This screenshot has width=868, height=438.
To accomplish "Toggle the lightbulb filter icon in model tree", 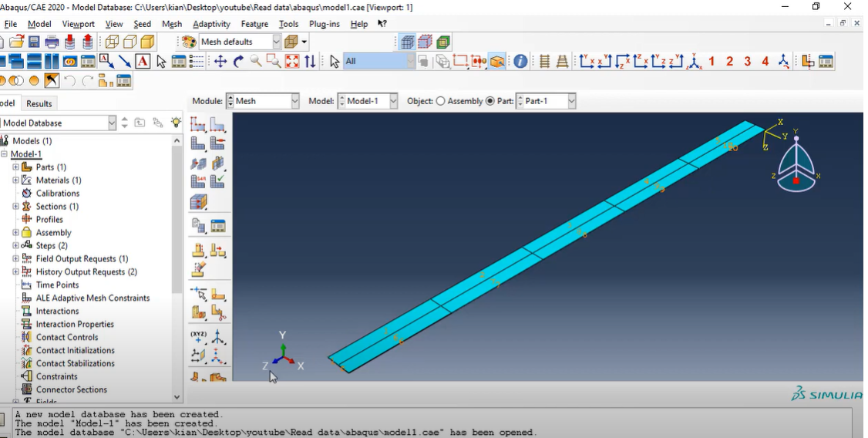I will tap(176, 123).
